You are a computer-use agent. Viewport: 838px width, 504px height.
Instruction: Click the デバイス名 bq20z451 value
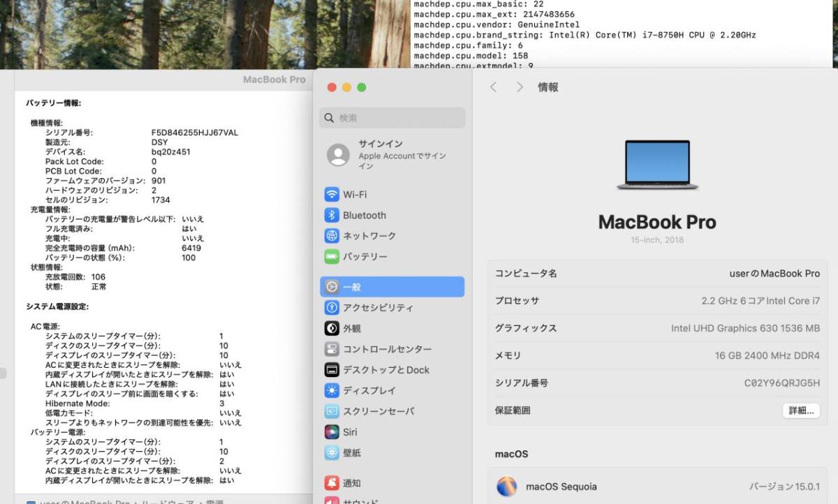coord(171,151)
